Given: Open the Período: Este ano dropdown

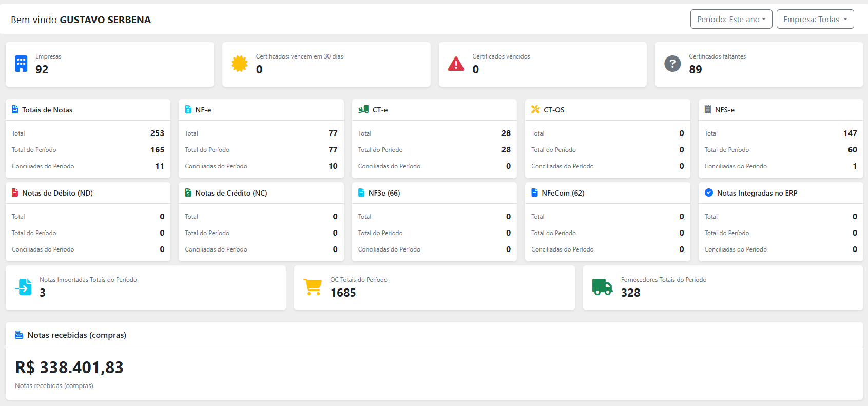Looking at the screenshot, I should [x=731, y=20].
